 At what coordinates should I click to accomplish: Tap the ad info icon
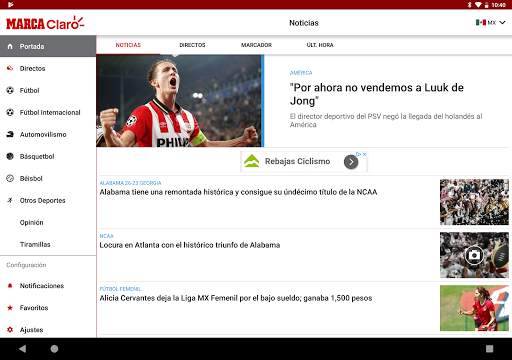[359, 154]
